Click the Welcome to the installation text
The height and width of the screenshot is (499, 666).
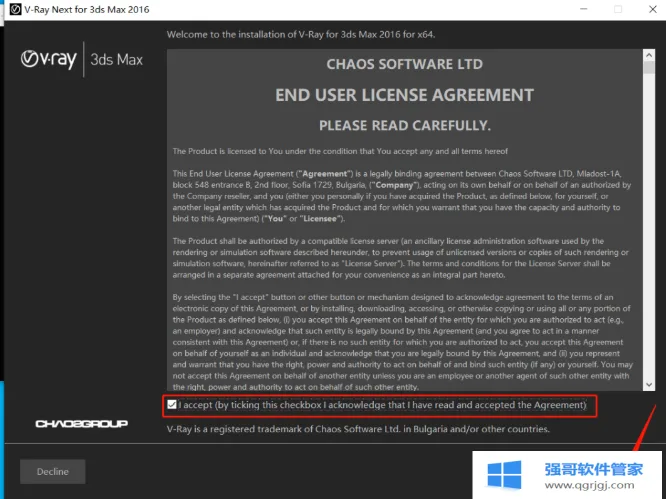click(301, 34)
